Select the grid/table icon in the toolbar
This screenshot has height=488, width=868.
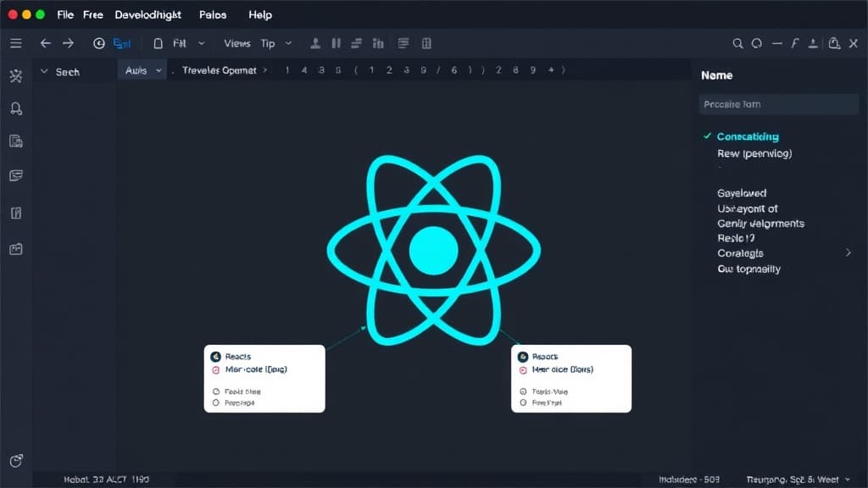(x=426, y=42)
